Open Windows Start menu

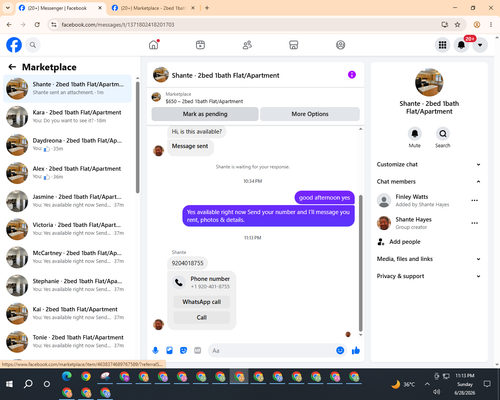(x=9, y=384)
